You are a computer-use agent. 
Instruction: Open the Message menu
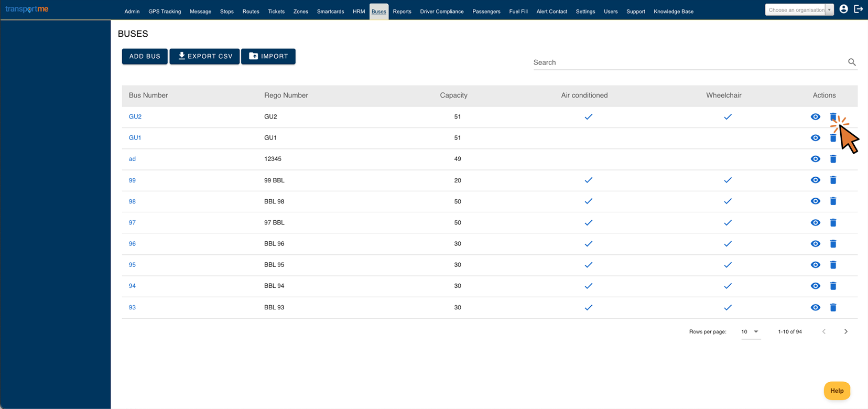tap(200, 12)
